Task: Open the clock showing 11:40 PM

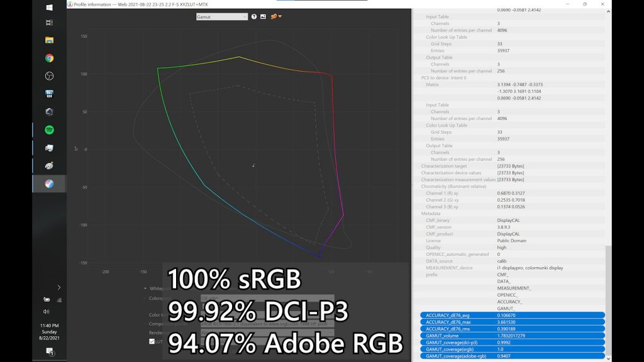Action: coord(49,332)
